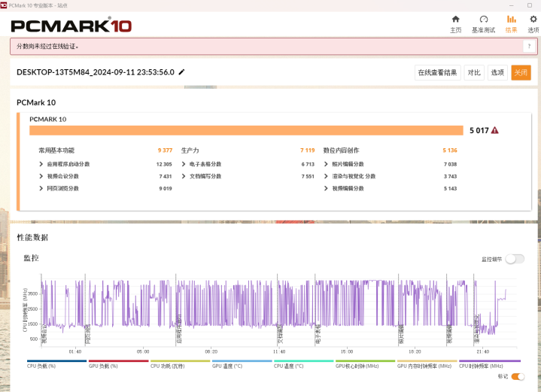Click the 生产力 score 7 119

(308, 150)
